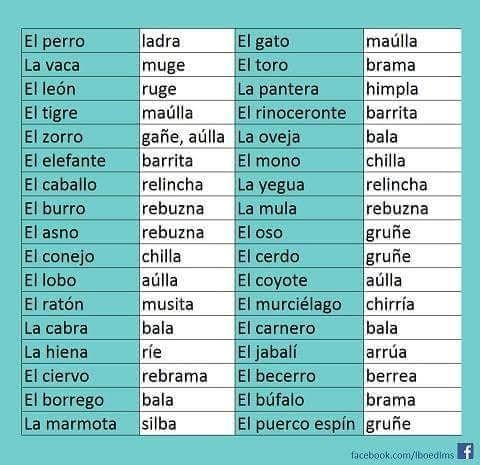Viewport: 480px width, 465px height.
Task: Click the 'gañe, aúlla' cell
Action: [x=187, y=137]
